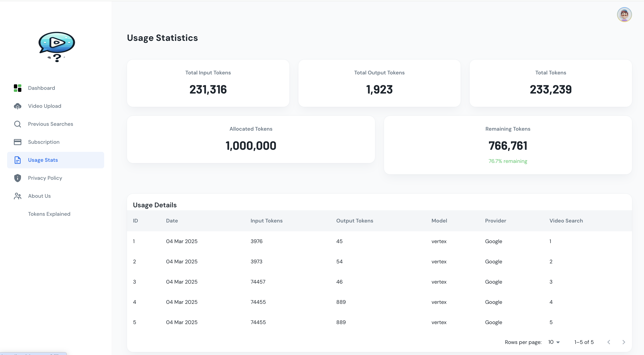Viewport: 644px width, 355px height.
Task: Open the user avatar profile menu
Action: (x=624, y=15)
